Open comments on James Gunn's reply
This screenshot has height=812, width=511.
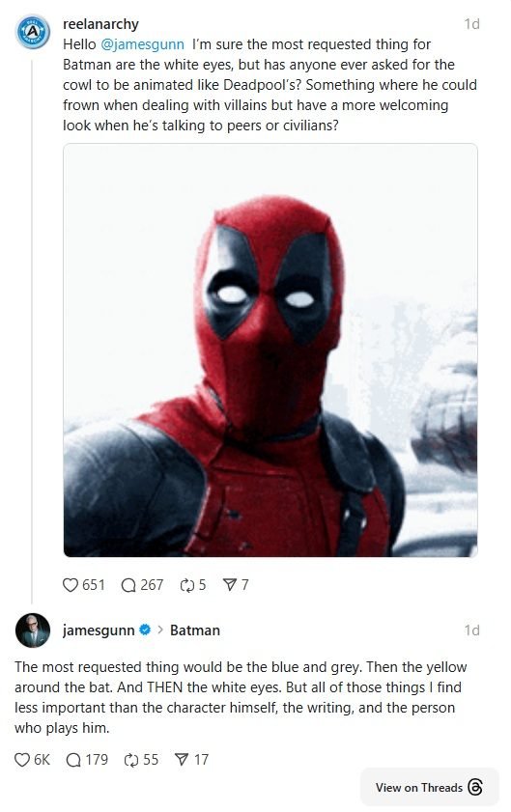73,760
